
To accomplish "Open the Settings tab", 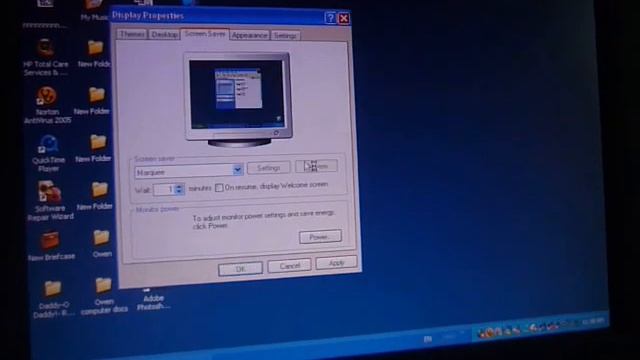I will click(285, 36).
